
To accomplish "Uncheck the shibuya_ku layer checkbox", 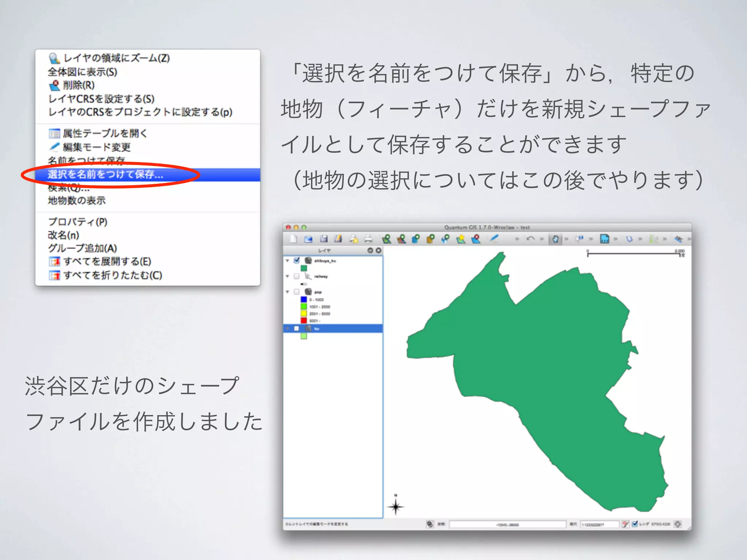I will point(297,260).
